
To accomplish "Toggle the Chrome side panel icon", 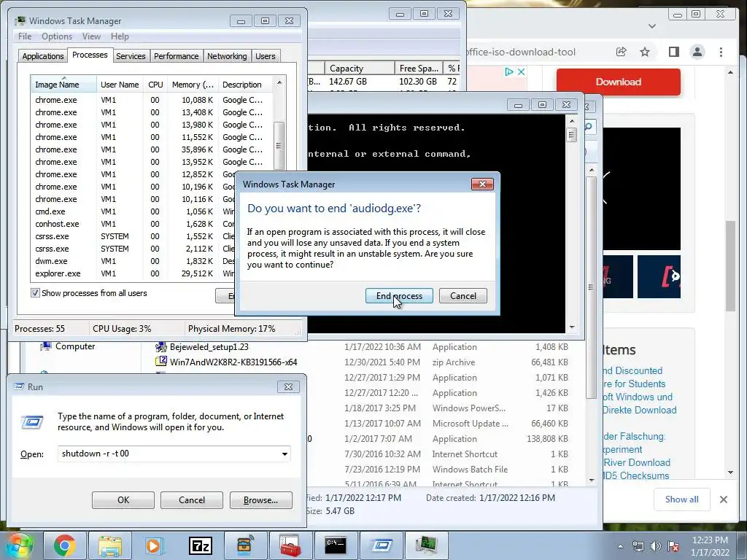I will 673,52.
